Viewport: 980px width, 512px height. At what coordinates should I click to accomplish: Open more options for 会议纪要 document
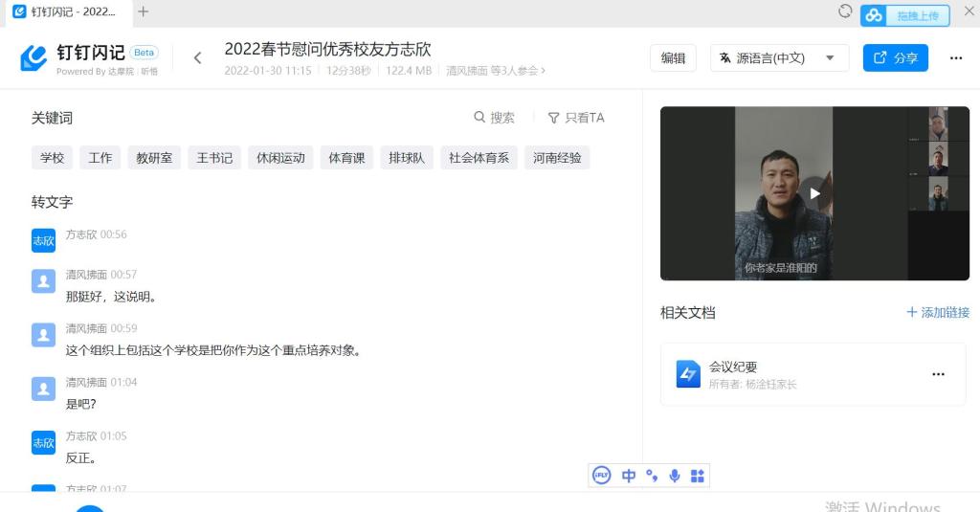pyautogui.click(x=938, y=374)
